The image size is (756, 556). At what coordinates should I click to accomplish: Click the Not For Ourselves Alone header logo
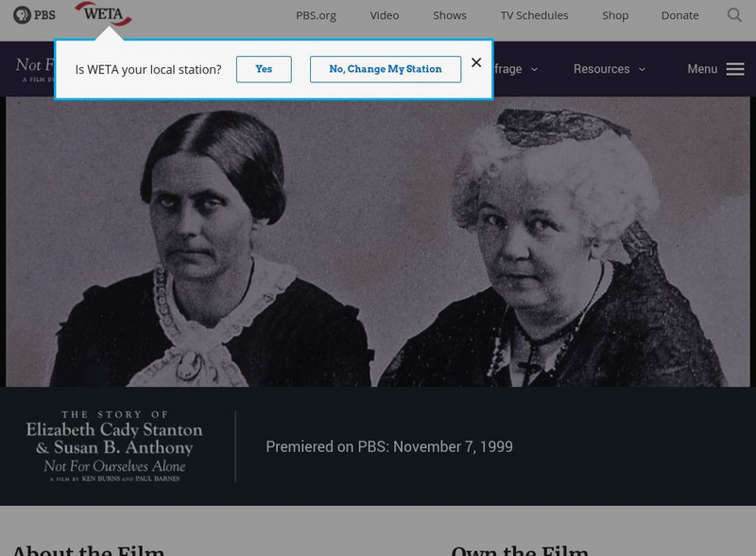click(x=36, y=70)
